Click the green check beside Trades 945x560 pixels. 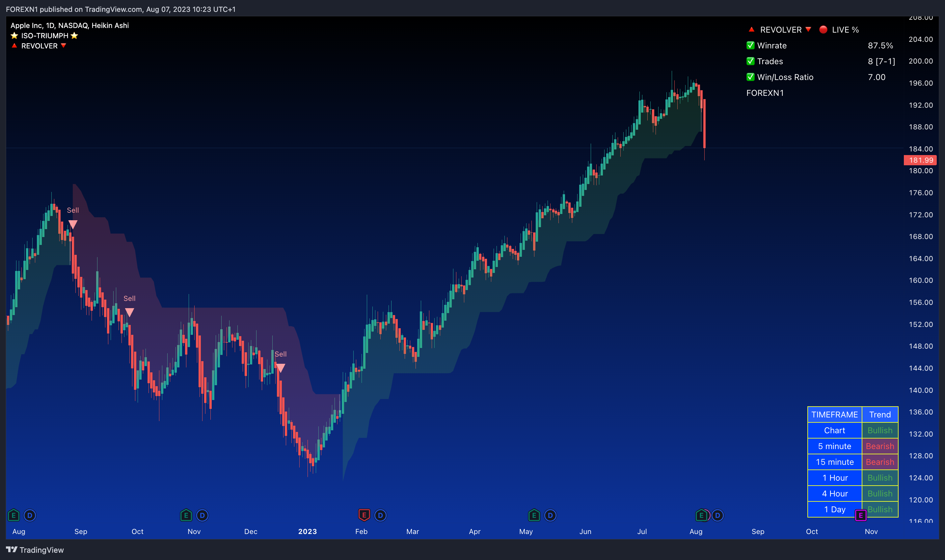click(750, 61)
